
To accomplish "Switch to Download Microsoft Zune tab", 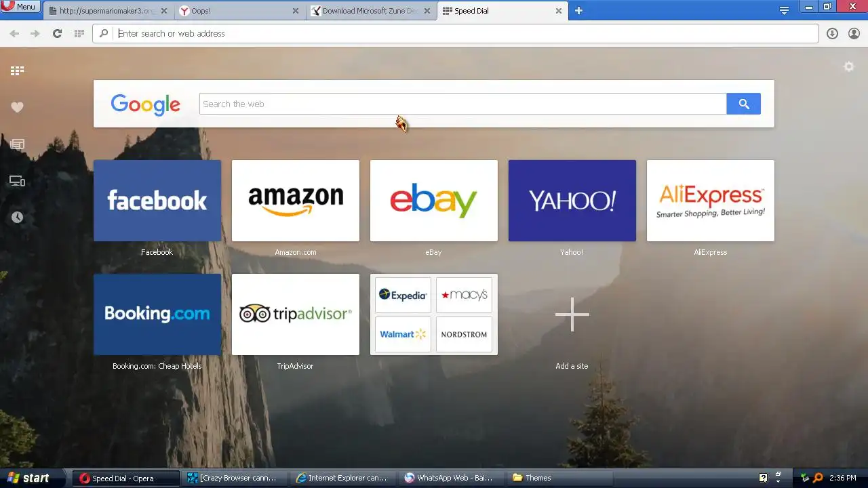I will 370,11.
